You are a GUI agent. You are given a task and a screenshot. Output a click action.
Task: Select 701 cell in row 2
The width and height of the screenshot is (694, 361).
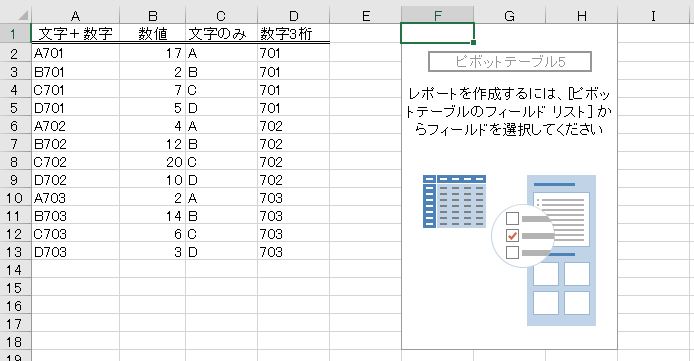click(293, 54)
